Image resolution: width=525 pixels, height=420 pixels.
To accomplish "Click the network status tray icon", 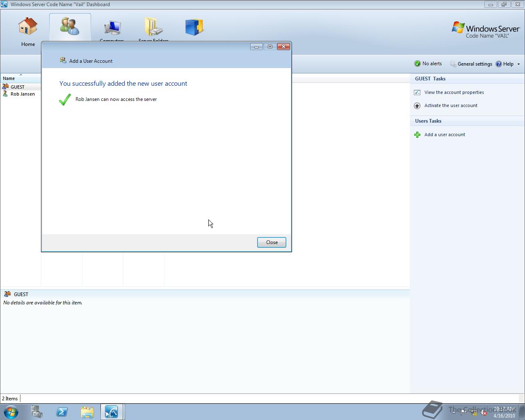I will [x=474, y=413].
